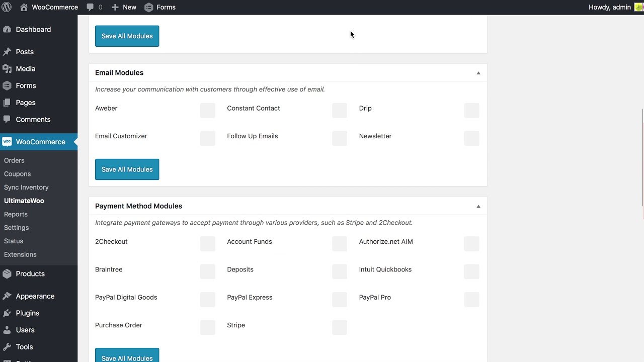Enable the Aweber module toggle
The width and height of the screenshot is (644, 362).
208,110
